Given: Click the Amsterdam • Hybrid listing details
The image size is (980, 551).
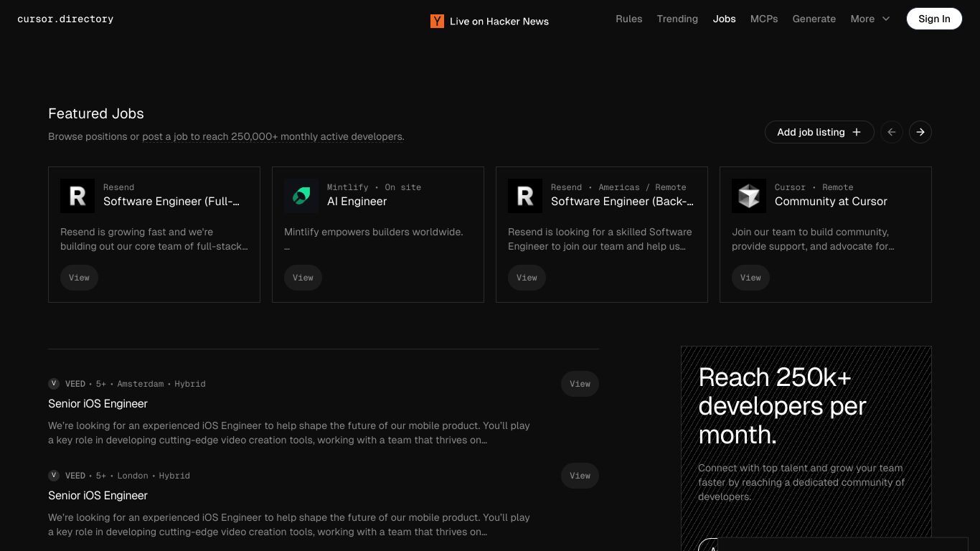Looking at the screenshot, I should 161,384.
